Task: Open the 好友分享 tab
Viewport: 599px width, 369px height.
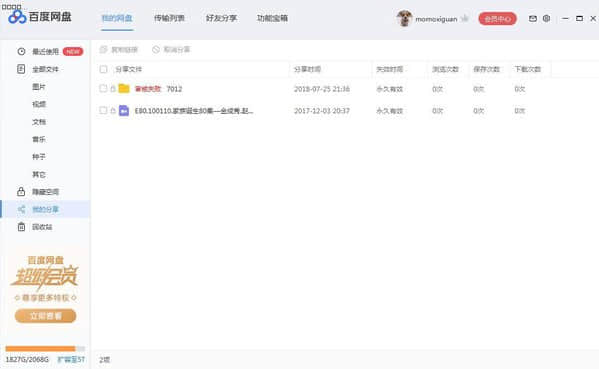Action: 222,18
